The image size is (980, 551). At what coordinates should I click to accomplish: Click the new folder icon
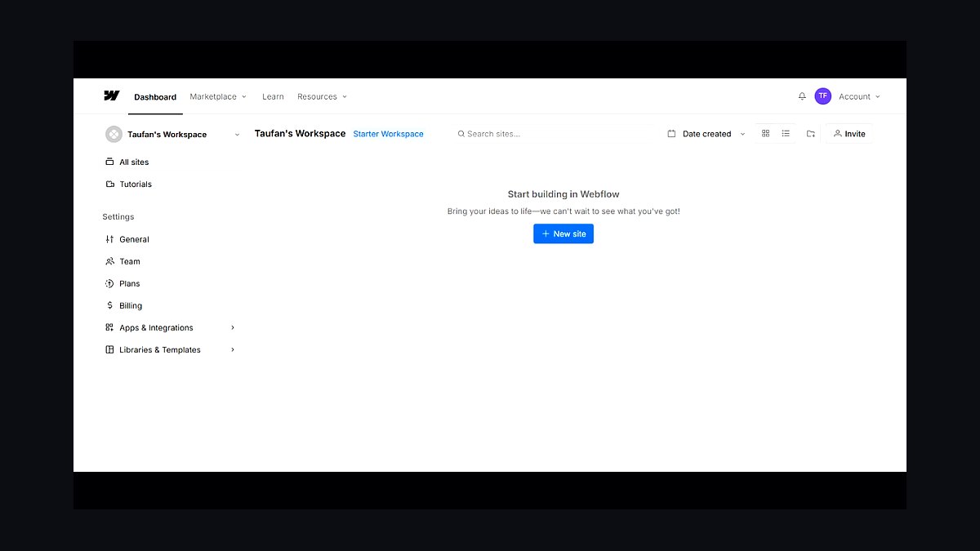click(811, 134)
